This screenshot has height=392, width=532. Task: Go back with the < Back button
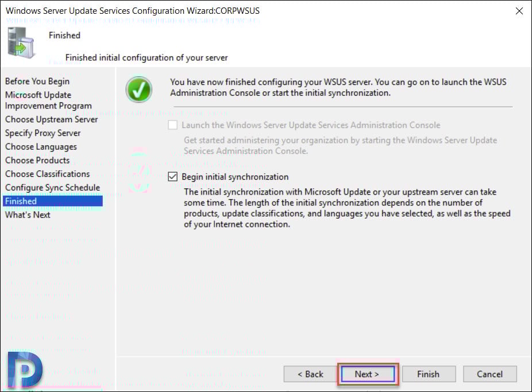[x=310, y=374]
